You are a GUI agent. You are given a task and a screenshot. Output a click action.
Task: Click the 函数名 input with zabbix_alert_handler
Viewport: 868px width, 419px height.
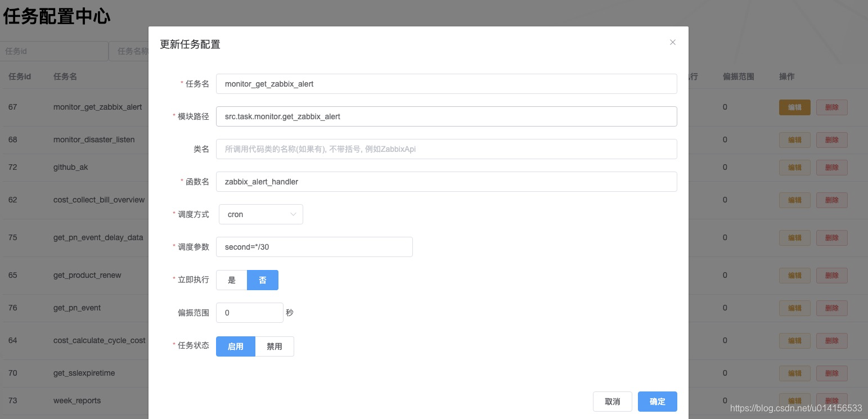[446, 182]
